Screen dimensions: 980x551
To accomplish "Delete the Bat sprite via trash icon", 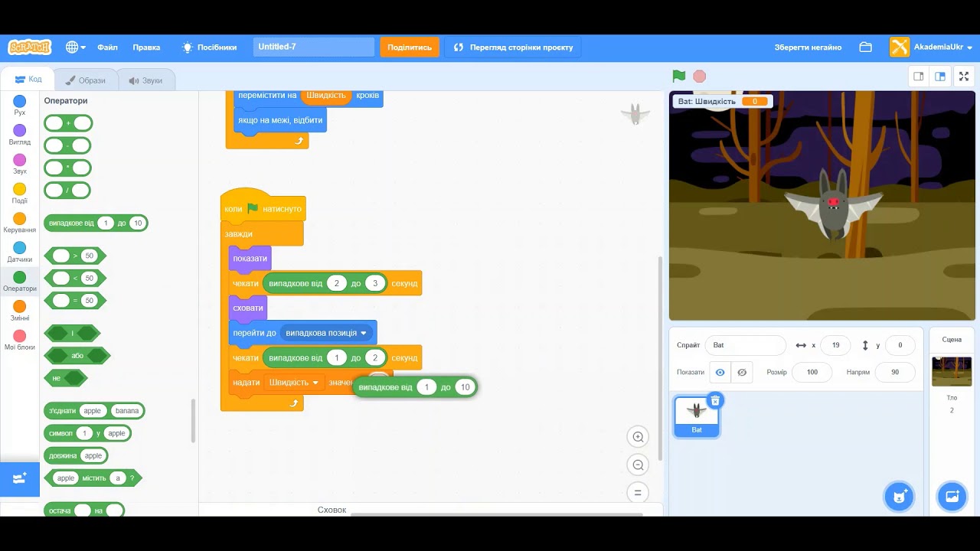I will (715, 400).
